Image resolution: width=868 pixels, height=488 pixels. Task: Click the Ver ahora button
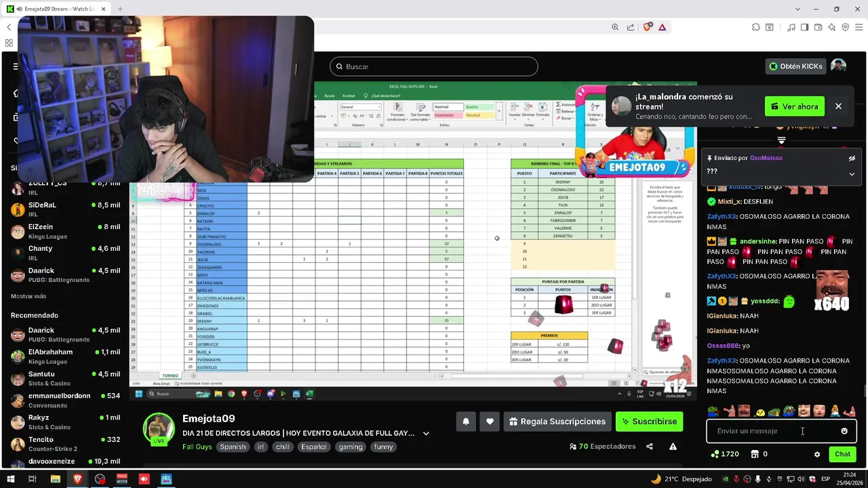(795, 106)
